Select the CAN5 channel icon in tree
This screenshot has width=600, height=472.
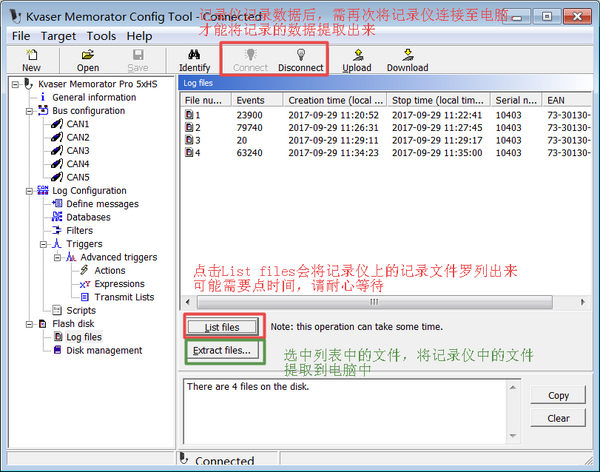coord(57,177)
